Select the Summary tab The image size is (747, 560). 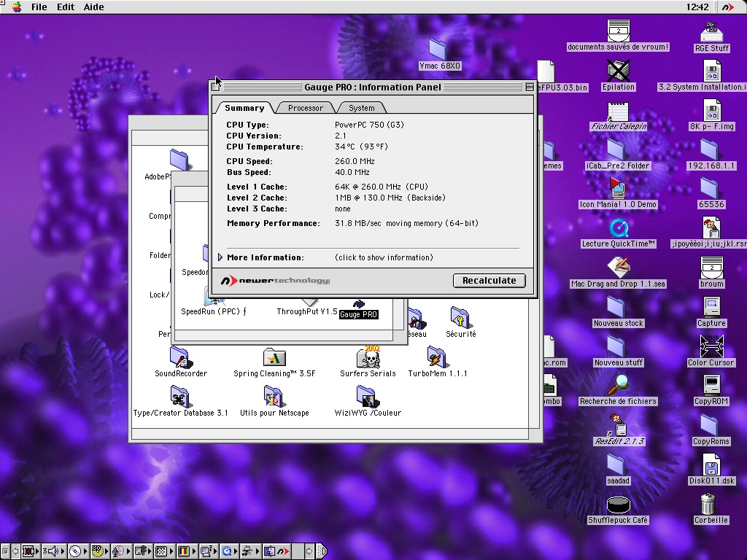(x=244, y=108)
